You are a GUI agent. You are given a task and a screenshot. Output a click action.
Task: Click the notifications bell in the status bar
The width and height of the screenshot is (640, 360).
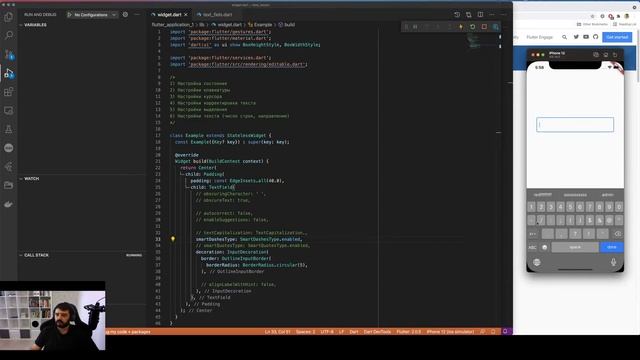click(493, 332)
